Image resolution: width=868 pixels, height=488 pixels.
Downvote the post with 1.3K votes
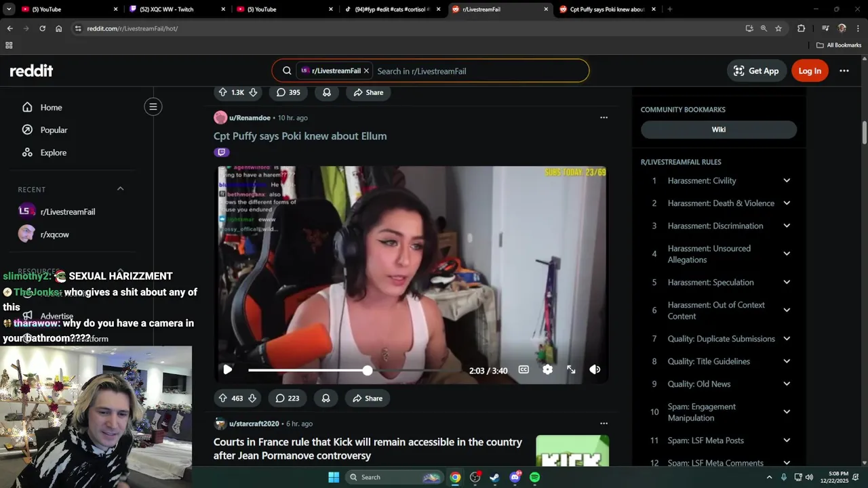pyautogui.click(x=253, y=92)
